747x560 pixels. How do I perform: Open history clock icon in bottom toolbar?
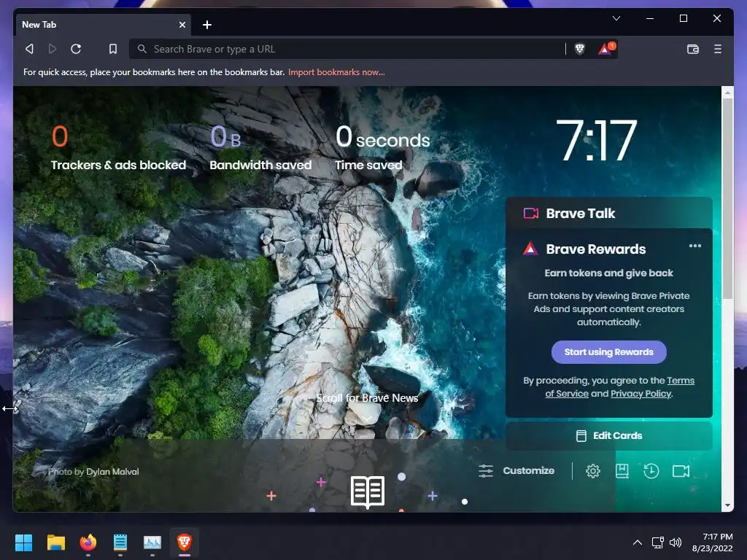651,471
